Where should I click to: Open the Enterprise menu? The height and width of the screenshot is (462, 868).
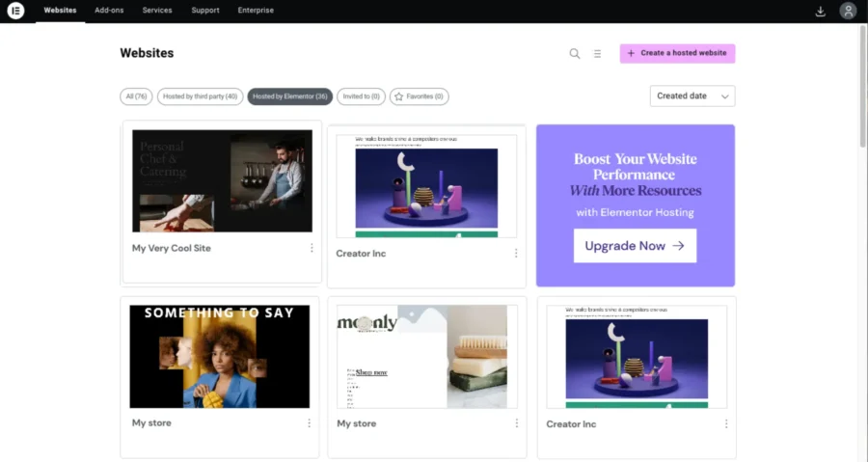[x=256, y=11]
